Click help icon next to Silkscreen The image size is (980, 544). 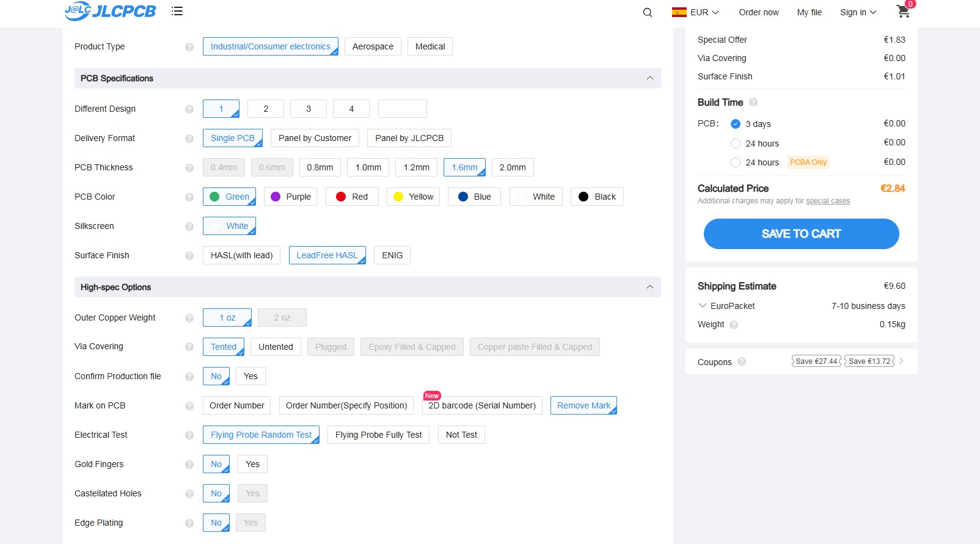click(x=189, y=227)
